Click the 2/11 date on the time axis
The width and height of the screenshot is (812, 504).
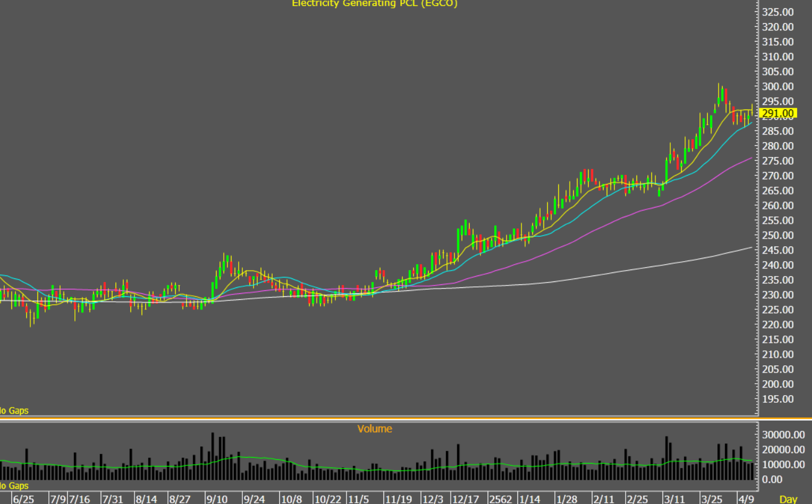coord(604,499)
